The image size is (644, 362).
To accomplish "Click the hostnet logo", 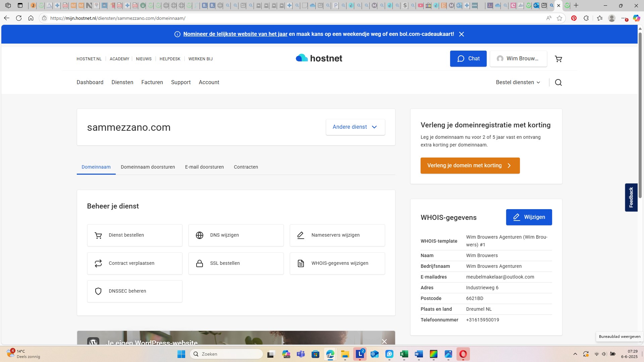I will [319, 58].
